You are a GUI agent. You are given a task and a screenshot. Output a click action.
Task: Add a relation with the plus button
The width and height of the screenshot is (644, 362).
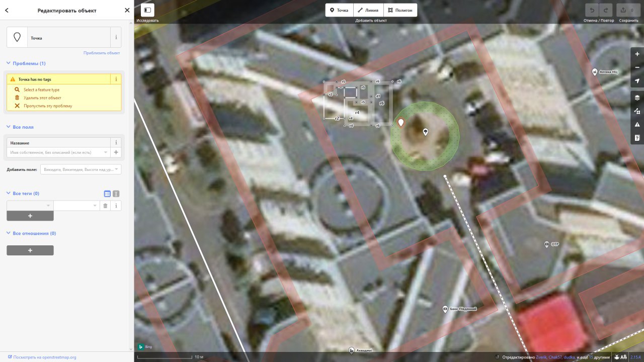click(30, 250)
